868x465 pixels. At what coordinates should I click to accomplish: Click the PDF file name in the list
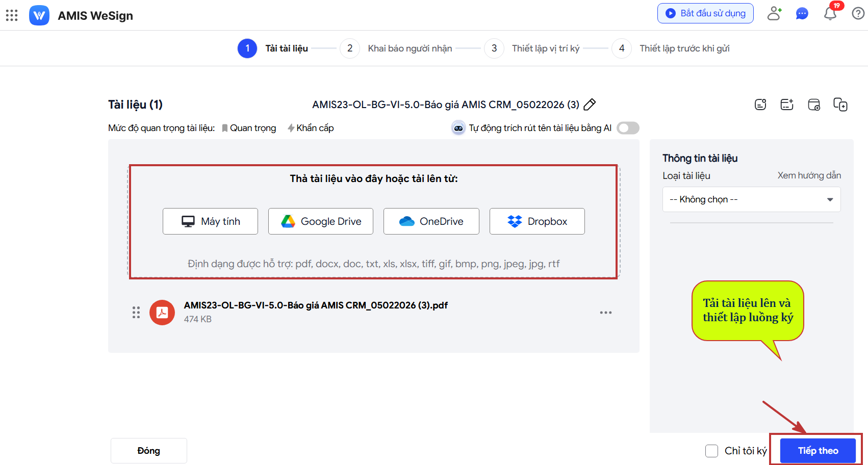point(316,305)
